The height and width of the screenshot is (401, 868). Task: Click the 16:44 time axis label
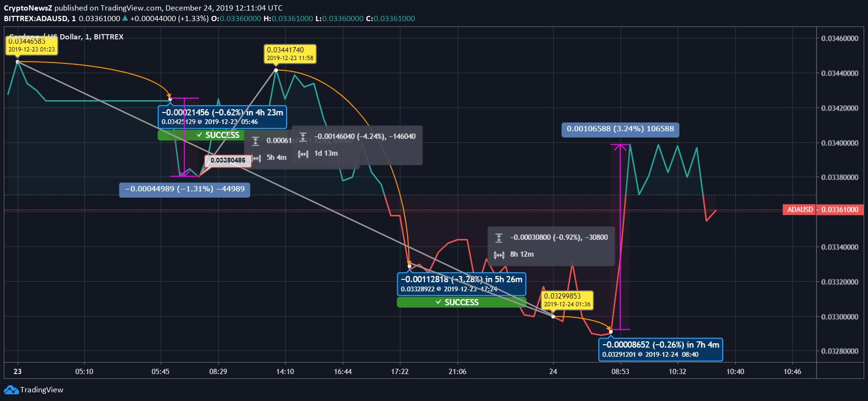[343, 372]
